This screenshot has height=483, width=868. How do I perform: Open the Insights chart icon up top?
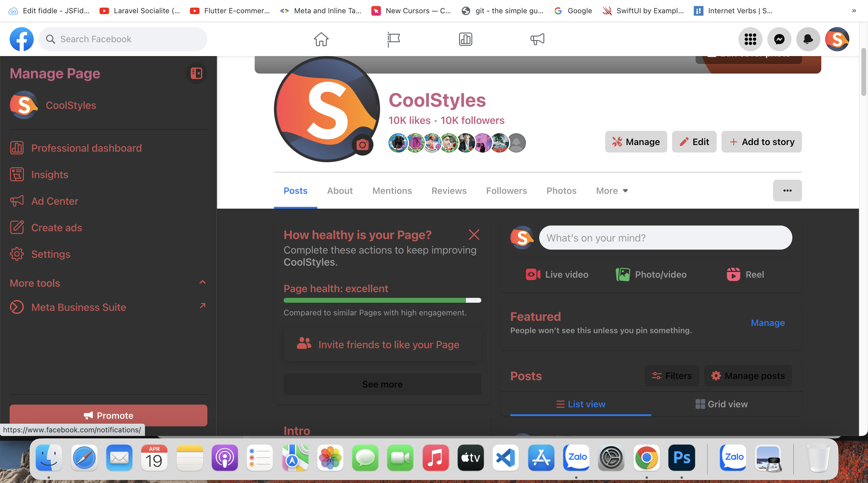pyautogui.click(x=465, y=39)
